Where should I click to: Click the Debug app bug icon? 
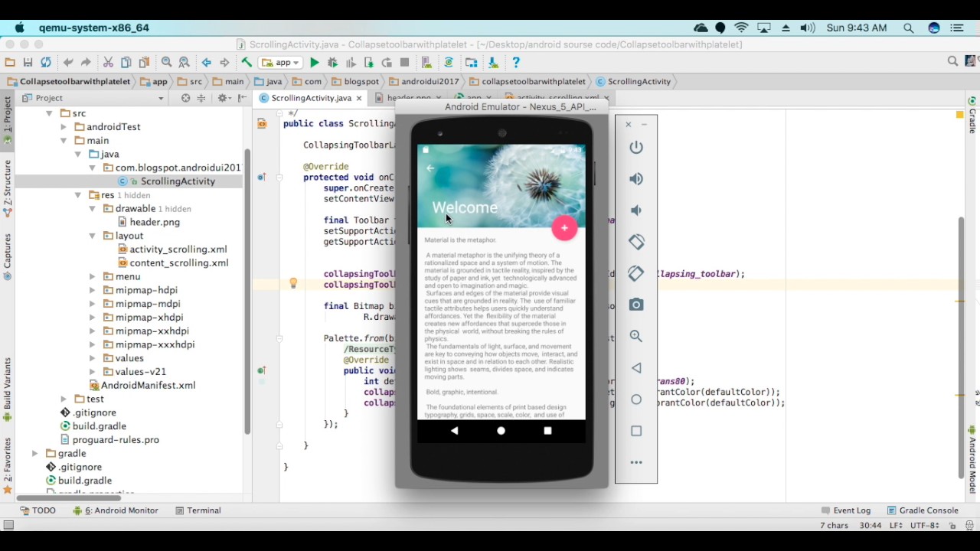332,63
